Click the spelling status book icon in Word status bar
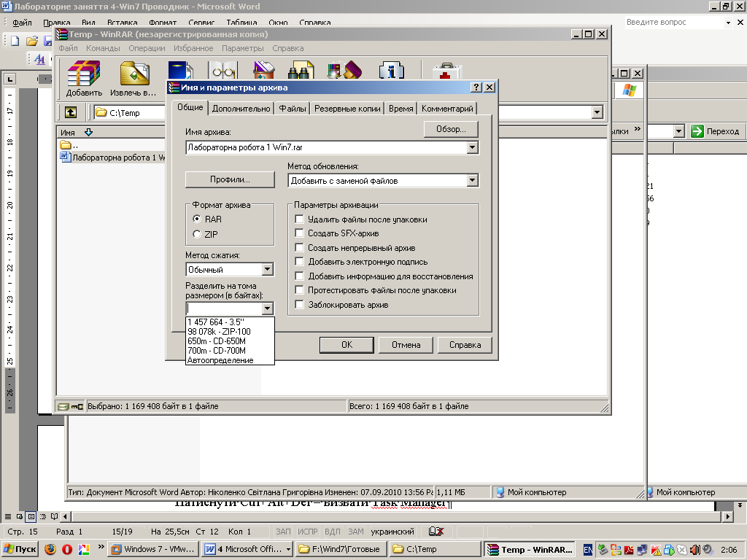Image resolution: width=747 pixels, height=560 pixels. [x=436, y=532]
